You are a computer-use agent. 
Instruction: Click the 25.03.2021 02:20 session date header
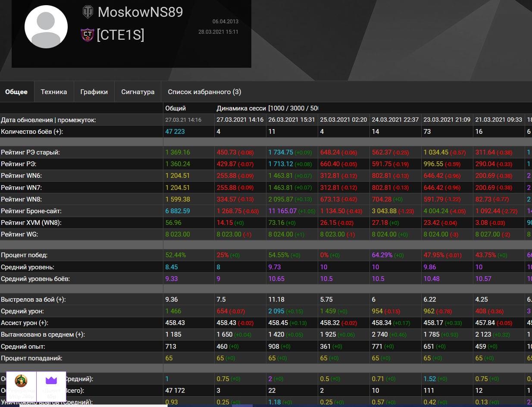[x=343, y=120]
